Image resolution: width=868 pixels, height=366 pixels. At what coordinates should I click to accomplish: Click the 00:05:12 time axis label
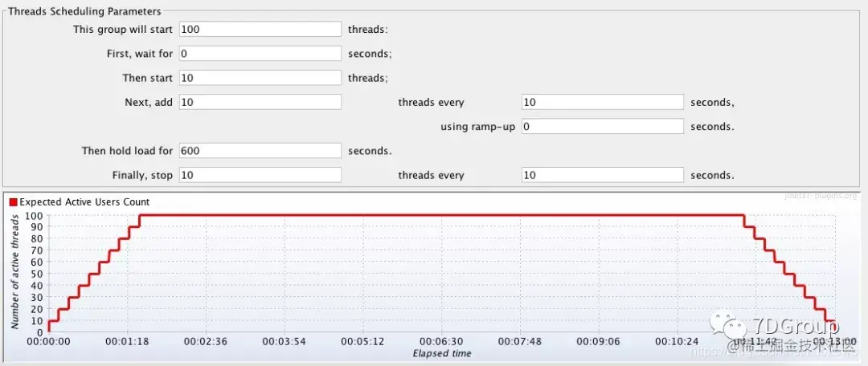pos(363,342)
